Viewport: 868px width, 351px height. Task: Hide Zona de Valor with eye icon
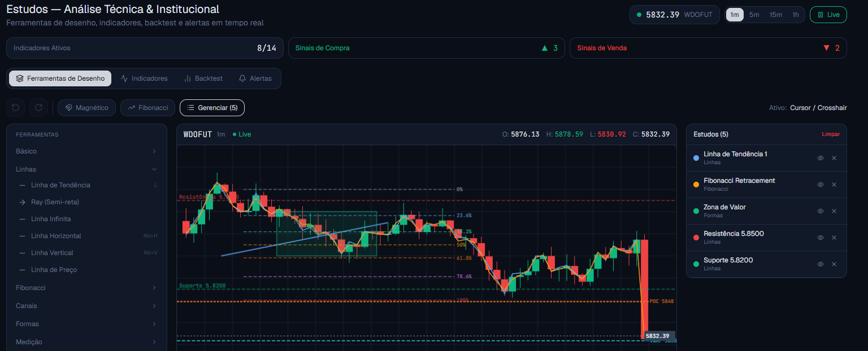(x=821, y=211)
